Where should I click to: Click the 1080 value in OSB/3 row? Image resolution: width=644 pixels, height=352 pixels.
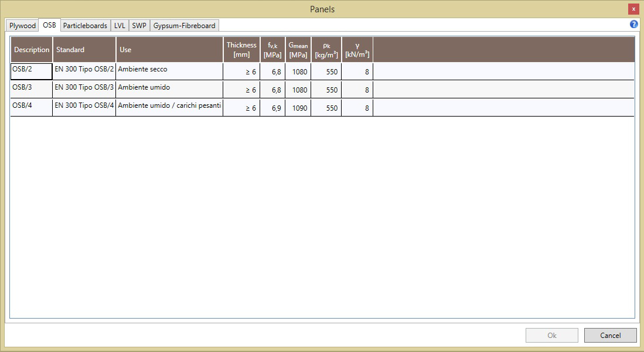(x=298, y=90)
